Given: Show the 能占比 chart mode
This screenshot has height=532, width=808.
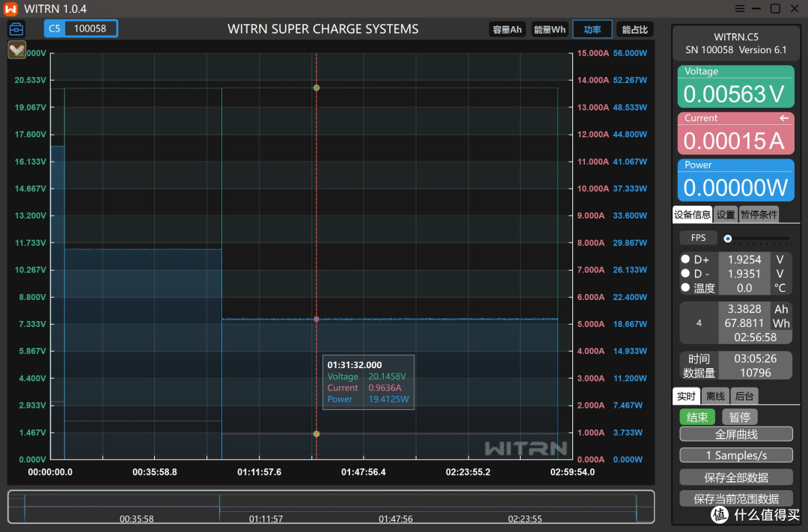Looking at the screenshot, I should pyautogui.click(x=634, y=29).
